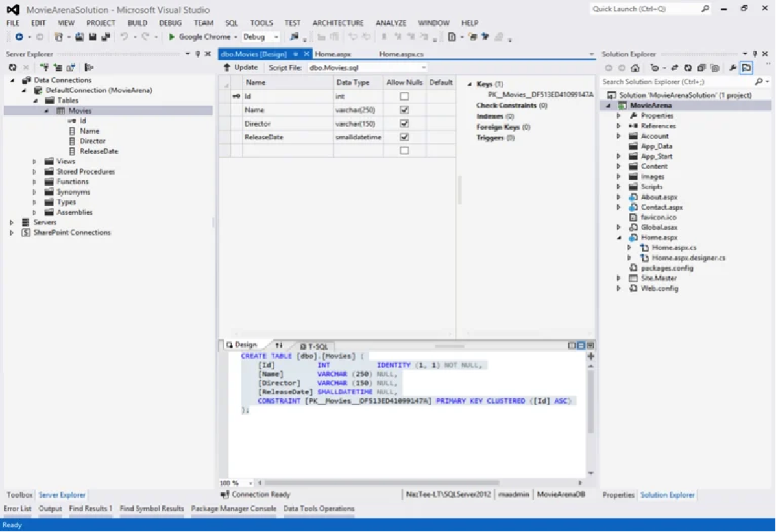Open the Properties tab at bottom right
Screen dimensions: 776x532
click(x=618, y=494)
